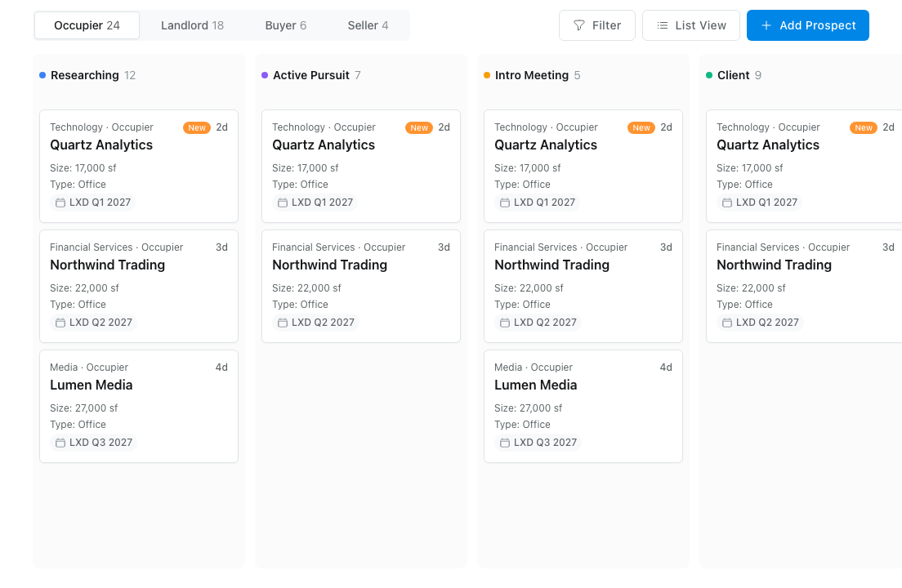Select the Occupier tab

click(x=87, y=25)
